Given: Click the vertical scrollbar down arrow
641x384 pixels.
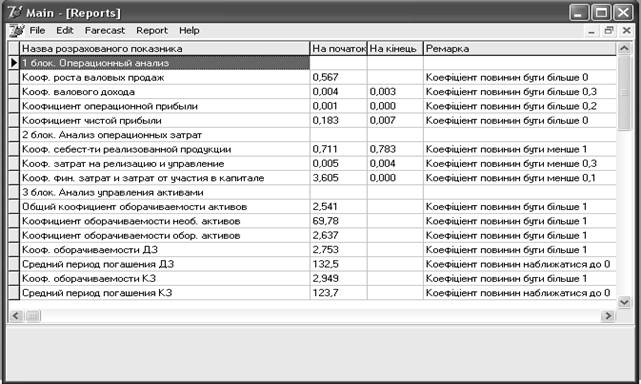Looking at the screenshot, I should (624, 302).
